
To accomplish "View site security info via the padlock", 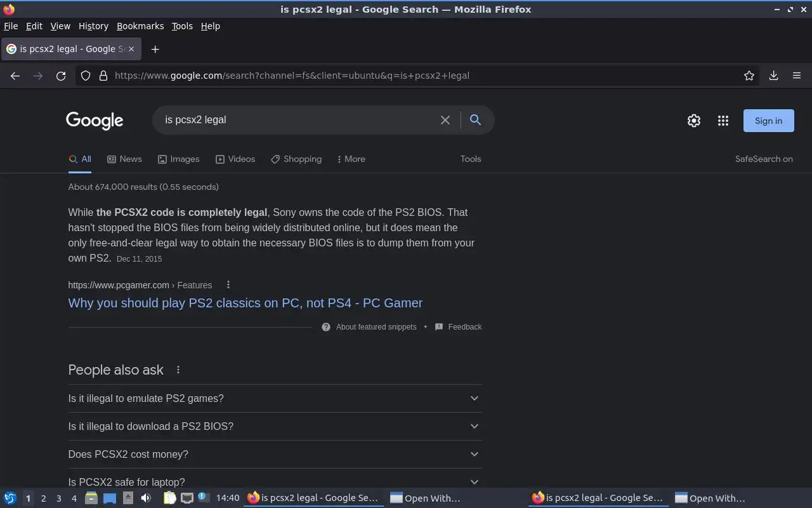I will (103, 76).
